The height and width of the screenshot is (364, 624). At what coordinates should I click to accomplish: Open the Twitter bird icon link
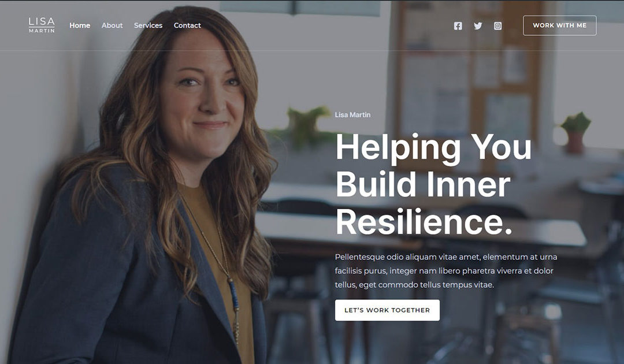(478, 26)
